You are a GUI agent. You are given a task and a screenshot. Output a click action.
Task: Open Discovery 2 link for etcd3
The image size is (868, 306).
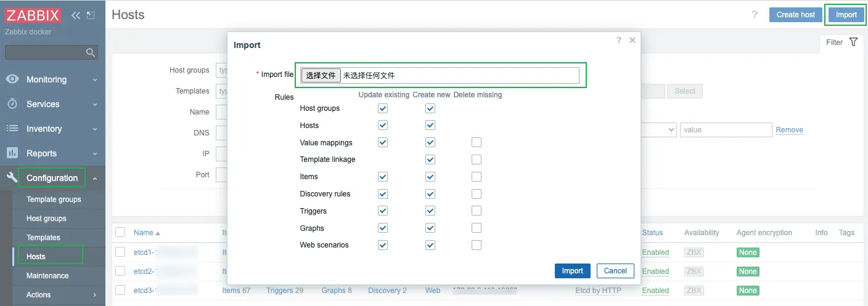pos(387,291)
